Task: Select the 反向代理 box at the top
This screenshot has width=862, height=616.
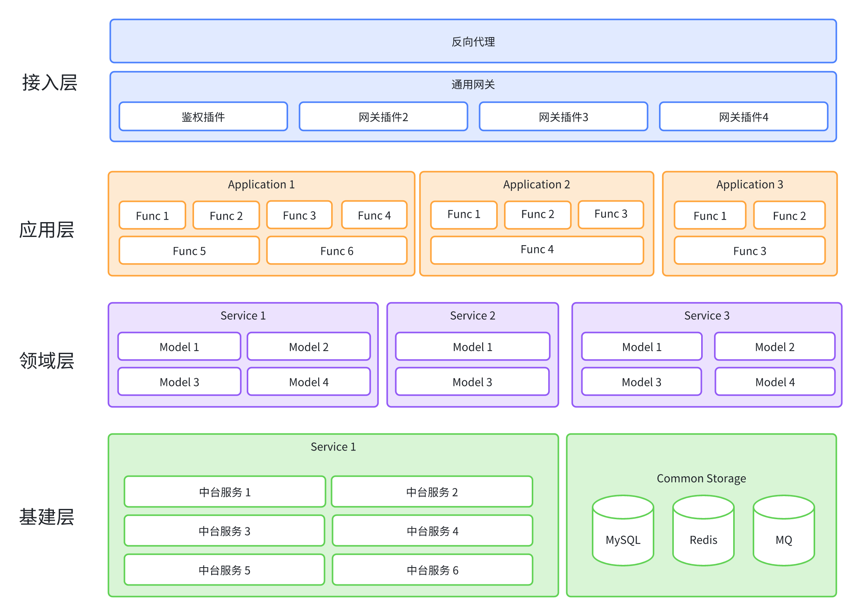Action: (473, 41)
